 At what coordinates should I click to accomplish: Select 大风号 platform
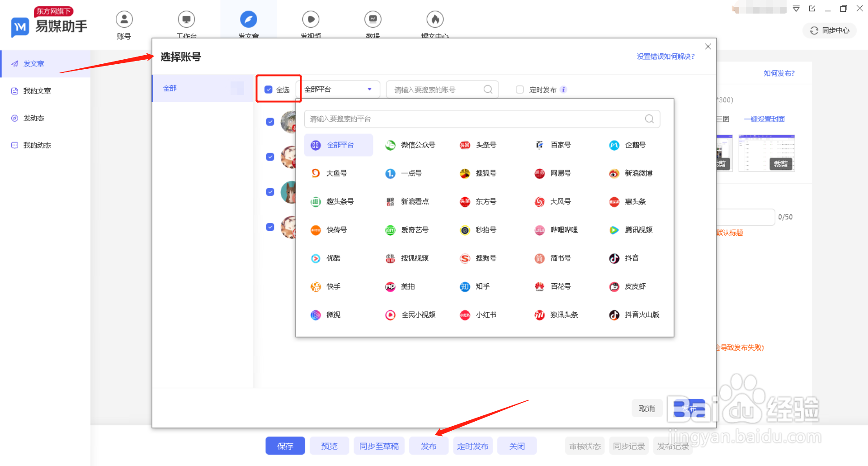[552, 202]
